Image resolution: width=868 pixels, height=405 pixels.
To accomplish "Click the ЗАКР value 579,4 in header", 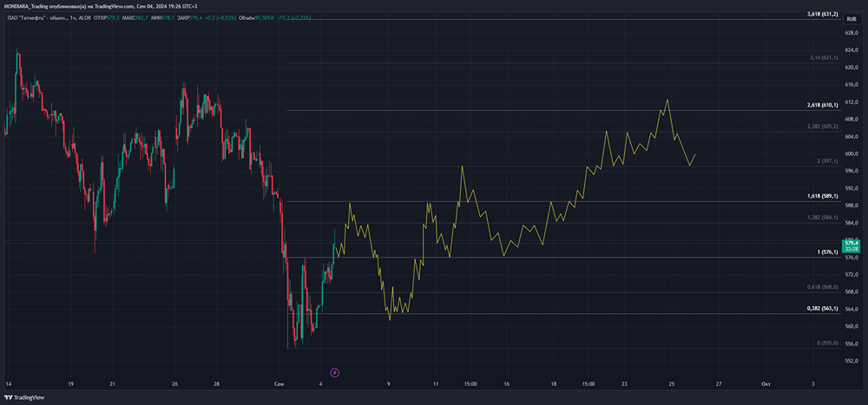I will click(198, 18).
